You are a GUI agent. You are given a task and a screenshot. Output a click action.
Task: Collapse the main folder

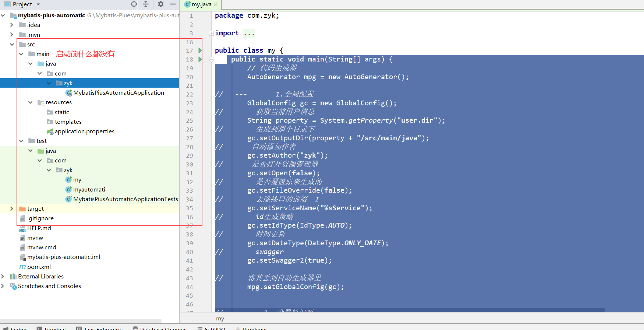tap(21, 54)
